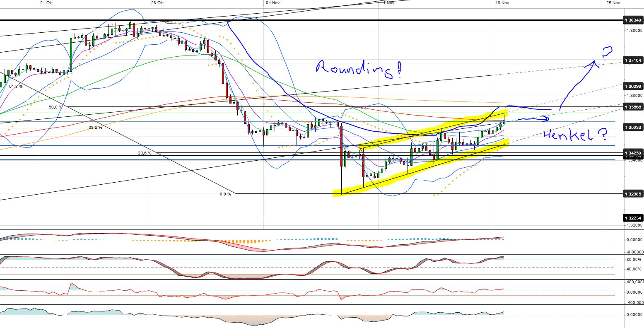The height and width of the screenshot is (328, 644).
Task: Click the -400,000 indicator axis value
Action: pos(634,302)
